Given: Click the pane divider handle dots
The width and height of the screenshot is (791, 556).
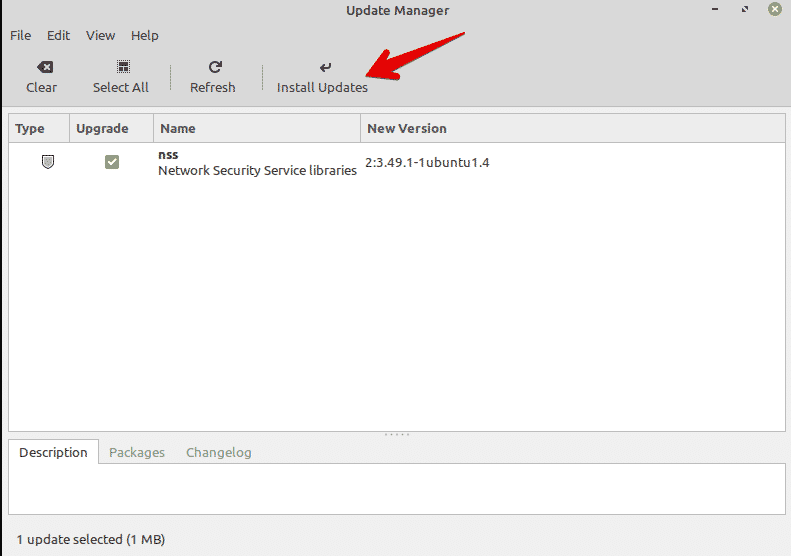Looking at the screenshot, I should [x=397, y=434].
